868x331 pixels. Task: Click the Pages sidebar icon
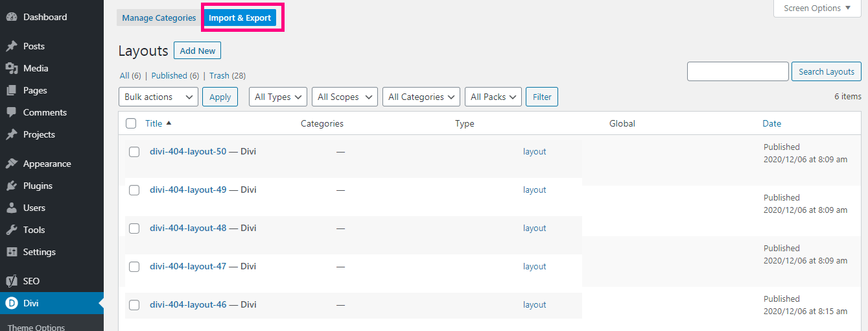(11, 90)
